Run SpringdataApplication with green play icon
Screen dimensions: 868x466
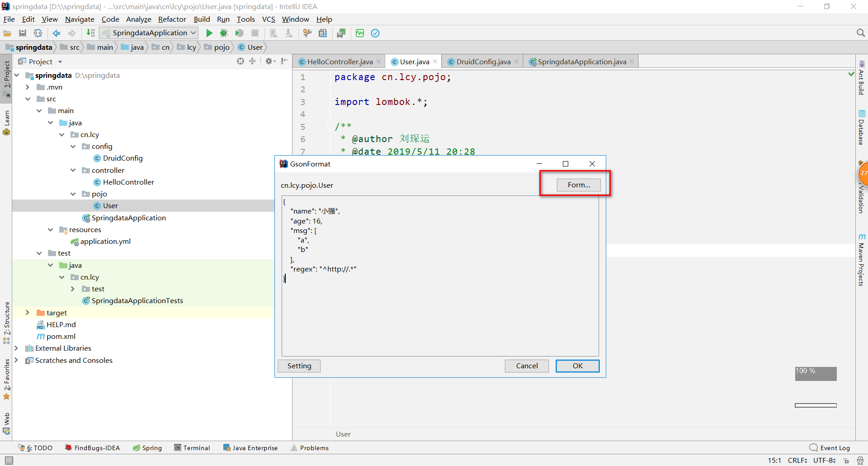tap(209, 33)
